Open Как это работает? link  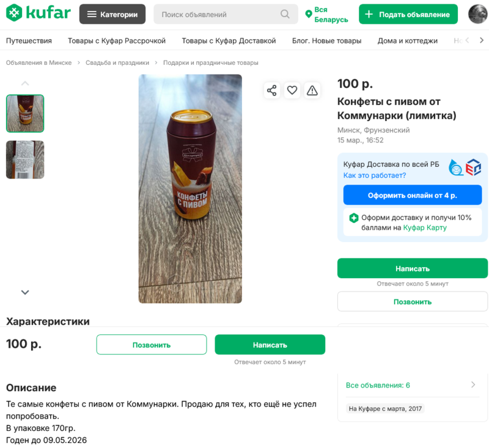coord(375,175)
